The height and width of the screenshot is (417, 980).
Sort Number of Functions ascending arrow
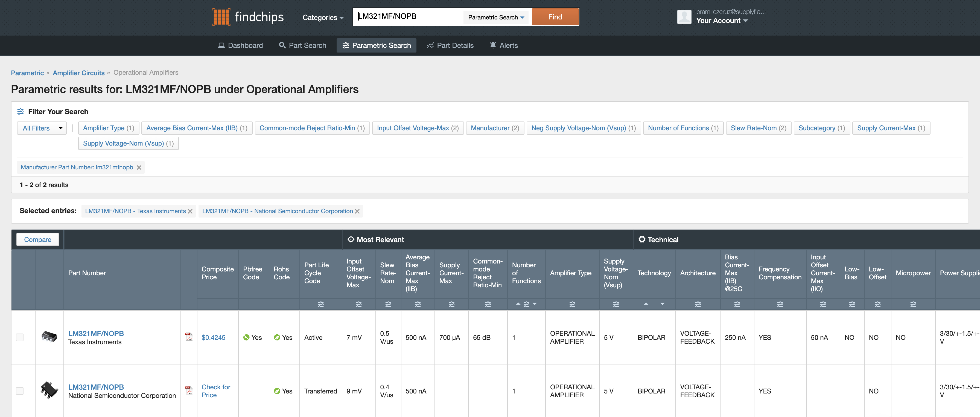pos(518,304)
